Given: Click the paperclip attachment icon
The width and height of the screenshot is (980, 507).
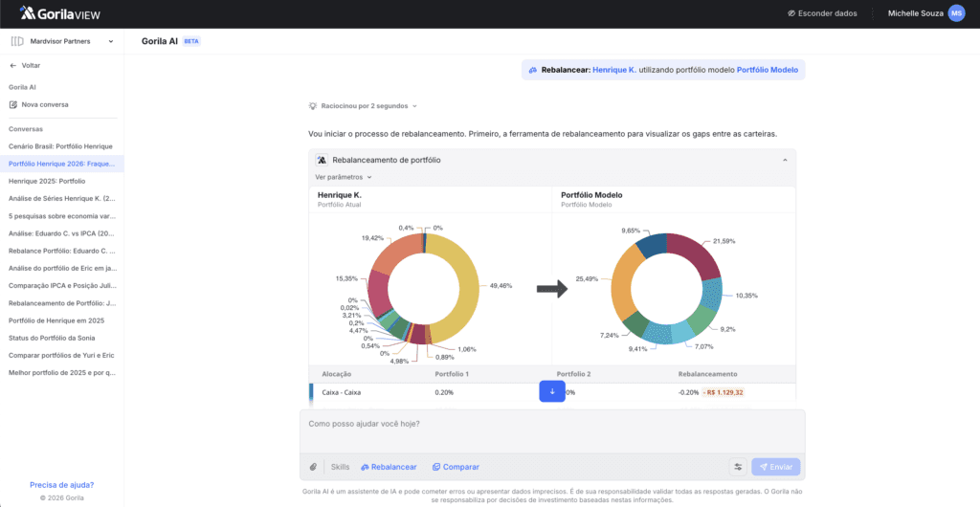Looking at the screenshot, I should (x=313, y=467).
